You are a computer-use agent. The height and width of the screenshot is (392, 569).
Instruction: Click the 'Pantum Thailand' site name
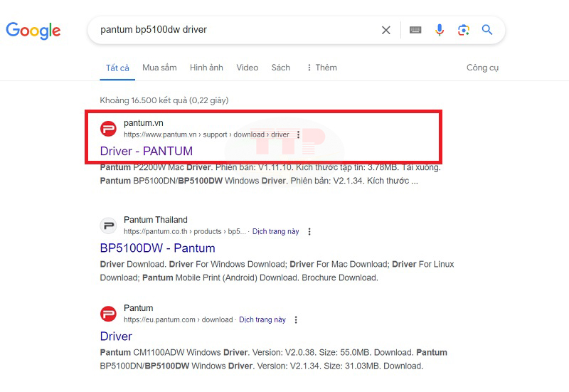click(156, 220)
